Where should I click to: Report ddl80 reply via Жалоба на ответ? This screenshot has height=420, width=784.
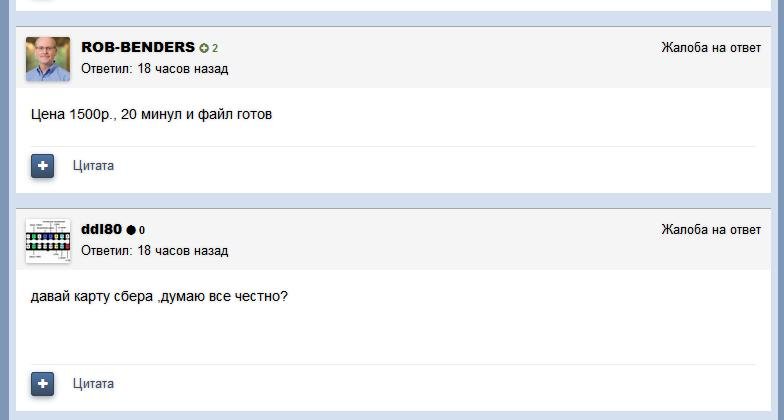tap(711, 230)
